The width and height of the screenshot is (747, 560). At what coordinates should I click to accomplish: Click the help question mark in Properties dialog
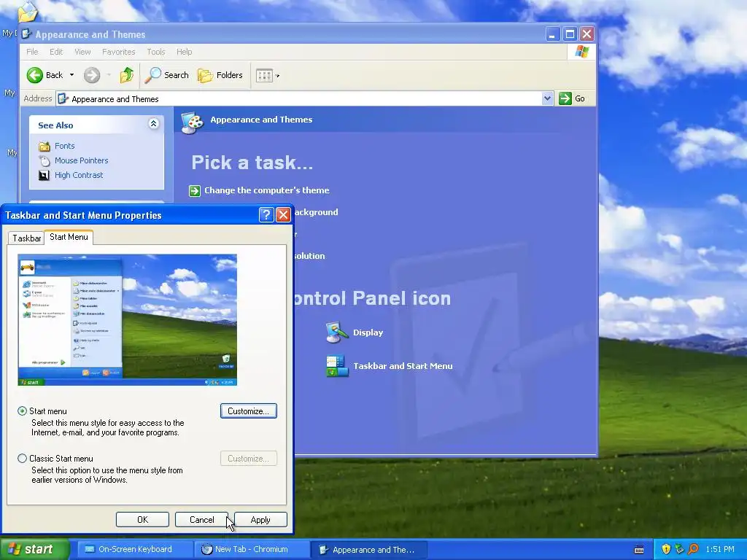[266, 215]
